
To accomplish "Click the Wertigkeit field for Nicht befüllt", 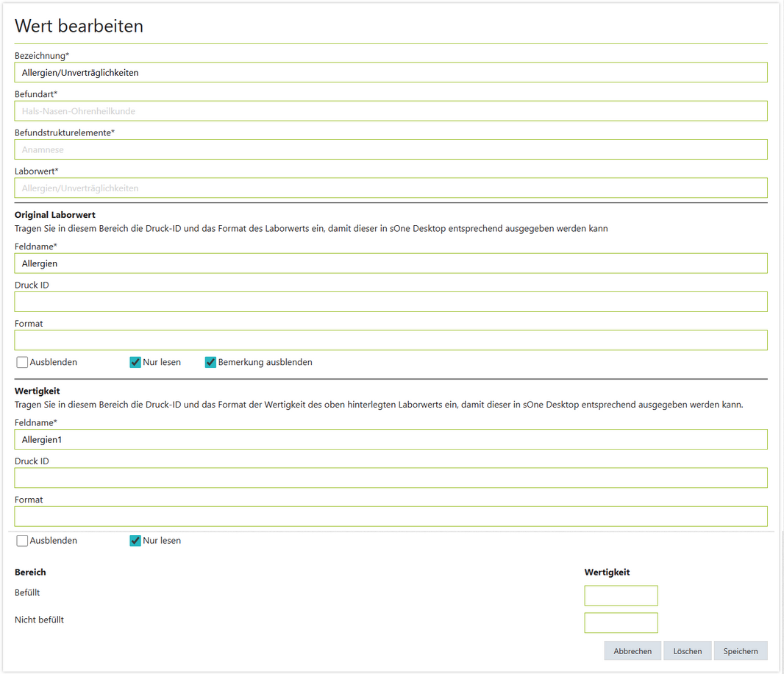I will [x=621, y=622].
